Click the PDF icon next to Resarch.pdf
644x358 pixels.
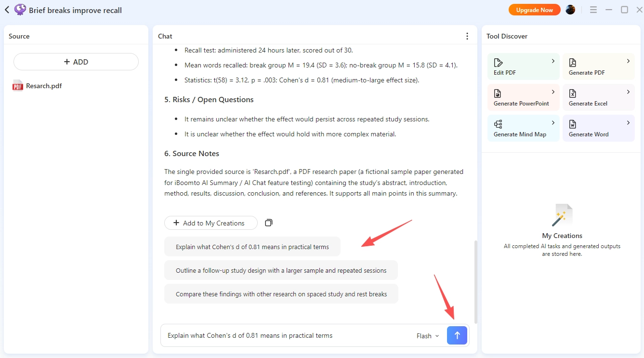[x=18, y=86]
